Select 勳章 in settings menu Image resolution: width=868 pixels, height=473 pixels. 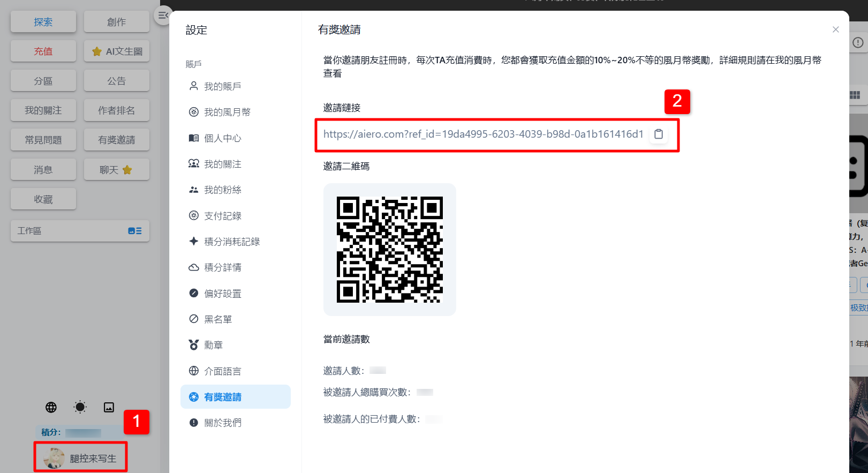pos(236,345)
